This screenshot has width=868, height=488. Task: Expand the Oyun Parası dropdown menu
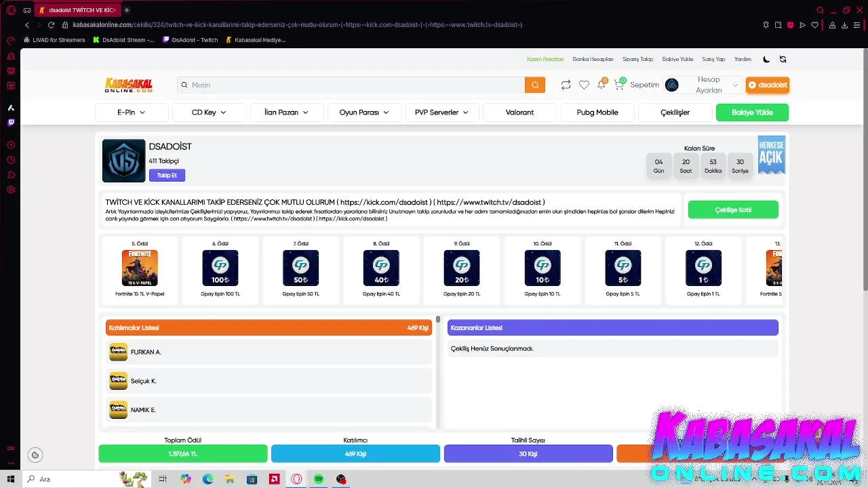click(364, 113)
